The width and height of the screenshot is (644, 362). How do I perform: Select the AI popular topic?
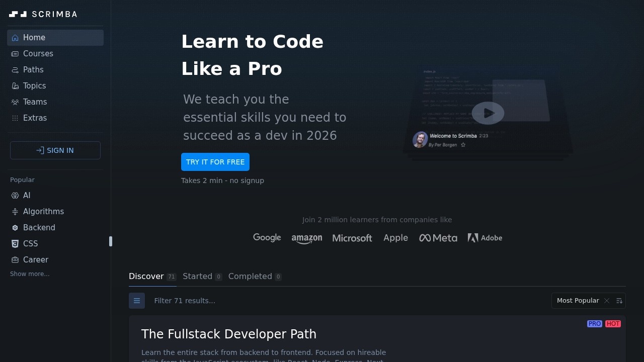pos(55,196)
